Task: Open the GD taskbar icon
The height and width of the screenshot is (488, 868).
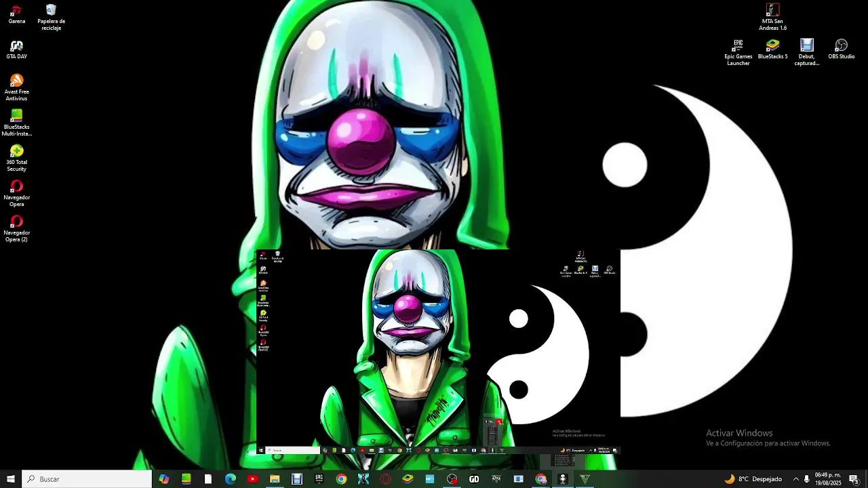Action: 474,479
